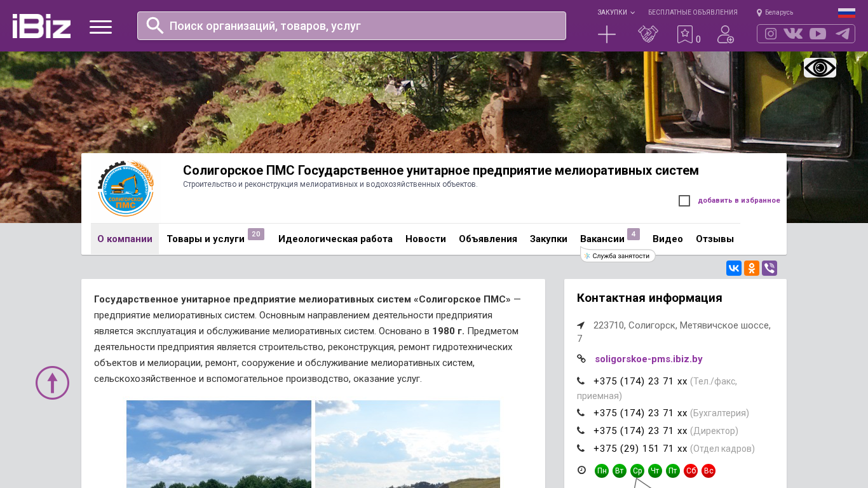The image size is (868, 488).
Task: Share the page via VK button
Action: pos(734,268)
